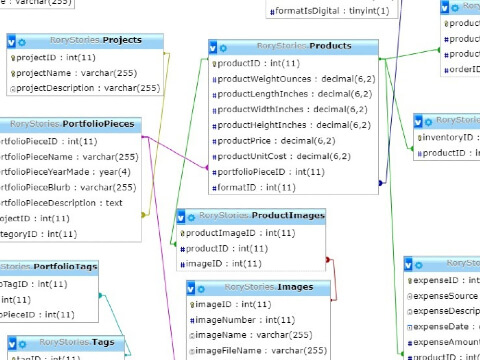Open the gear icon on the expense table

click(x=419, y=265)
